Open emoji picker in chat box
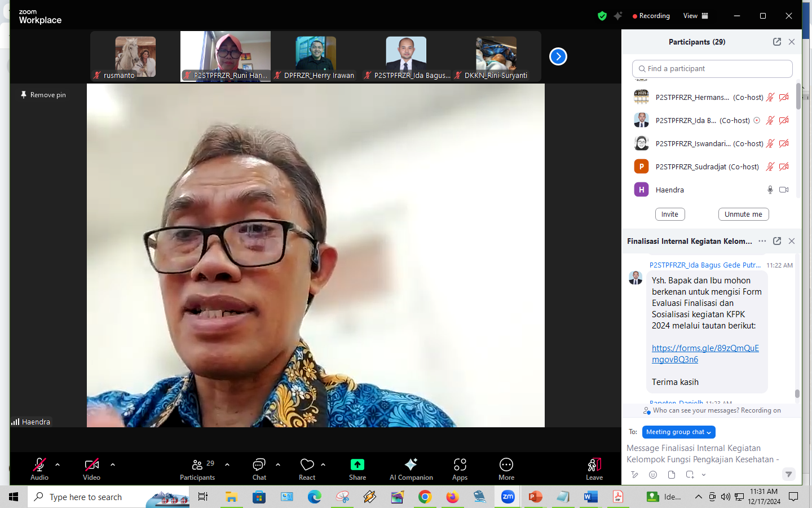The image size is (812, 508). pyautogui.click(x=653, y=475)
